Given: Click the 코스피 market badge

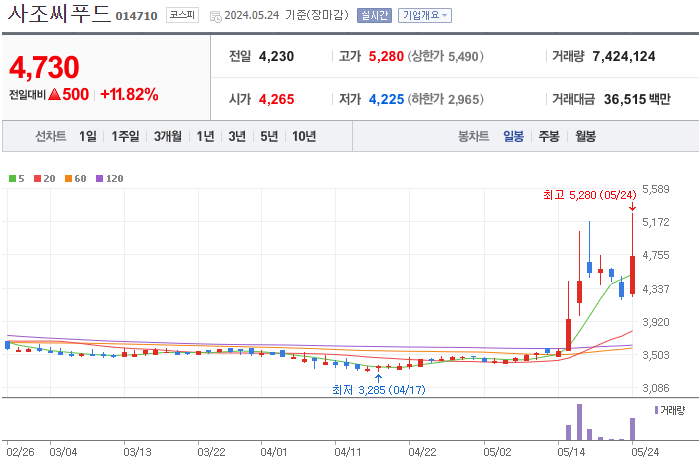Looking at the screenshot, I should tap(182, 15).
